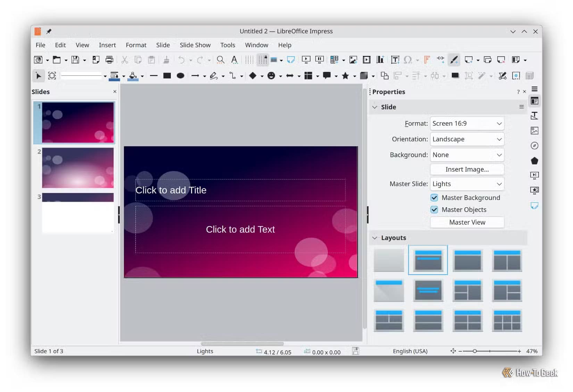Screen dimensions: 573x392
Task: Open Find and Replace magnifier icon
Action: [x=221, y=60]
